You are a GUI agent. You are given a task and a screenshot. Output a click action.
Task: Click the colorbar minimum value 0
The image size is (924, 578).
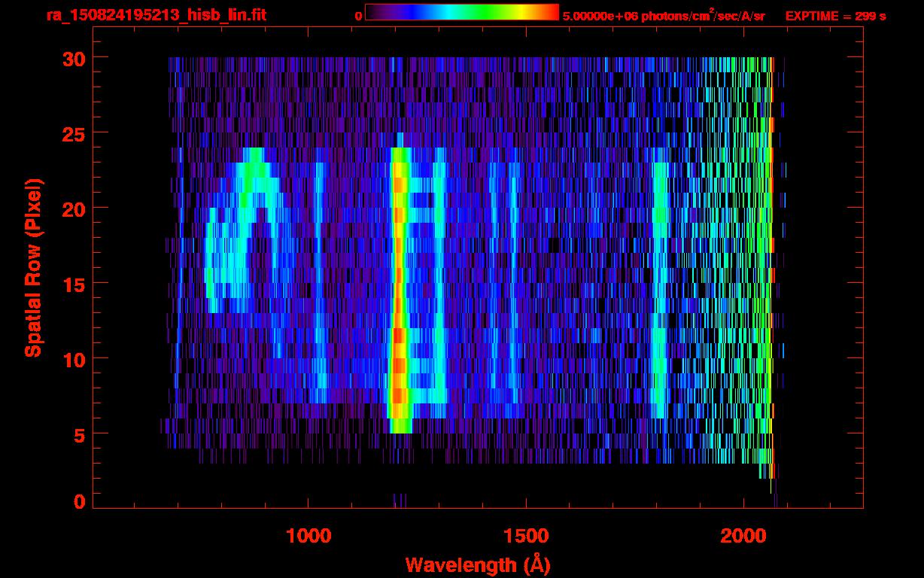point(359,16)
